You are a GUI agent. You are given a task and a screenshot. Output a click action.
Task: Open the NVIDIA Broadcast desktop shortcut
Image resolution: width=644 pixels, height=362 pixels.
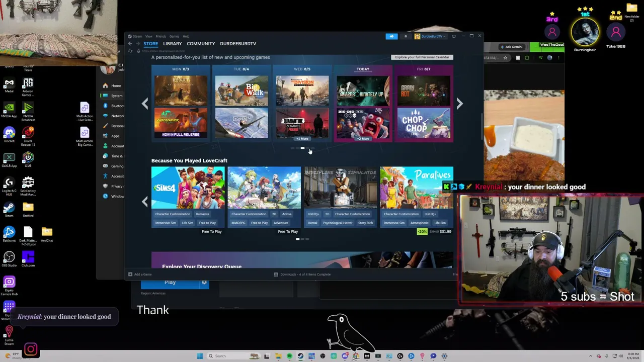[28, 112]
